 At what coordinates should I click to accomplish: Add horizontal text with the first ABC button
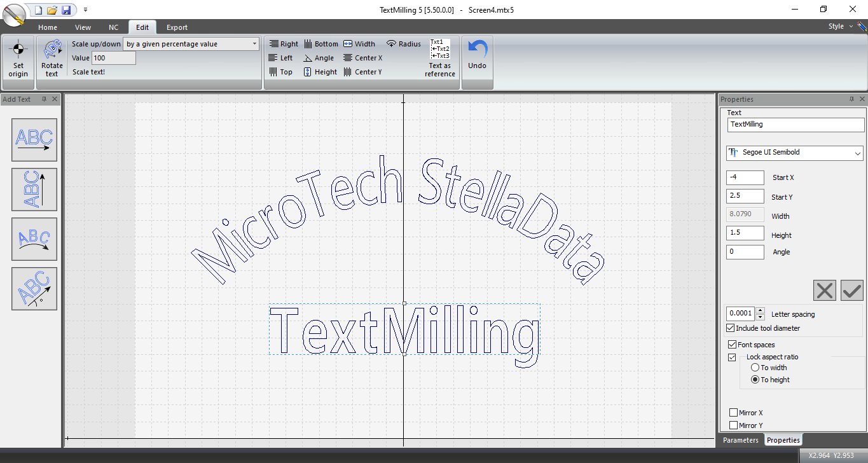point(34,140)
